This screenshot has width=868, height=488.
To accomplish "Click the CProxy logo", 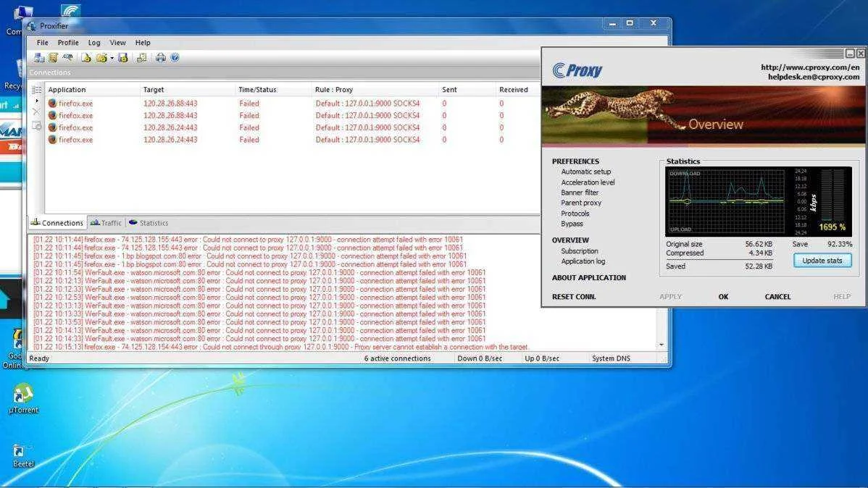I will (577, 70).
